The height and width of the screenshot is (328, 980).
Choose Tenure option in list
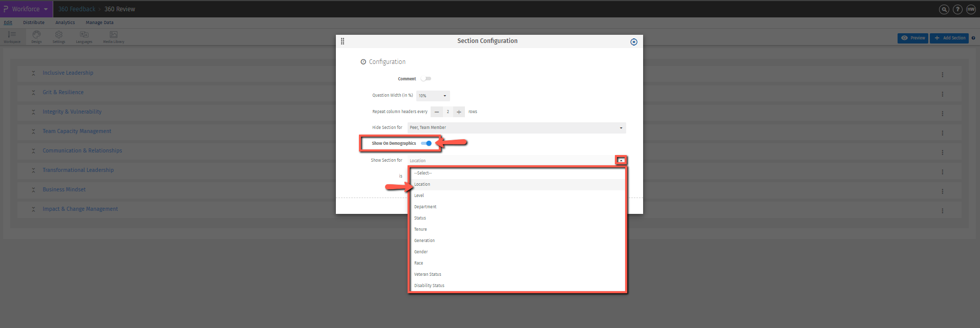coord(518,229)
